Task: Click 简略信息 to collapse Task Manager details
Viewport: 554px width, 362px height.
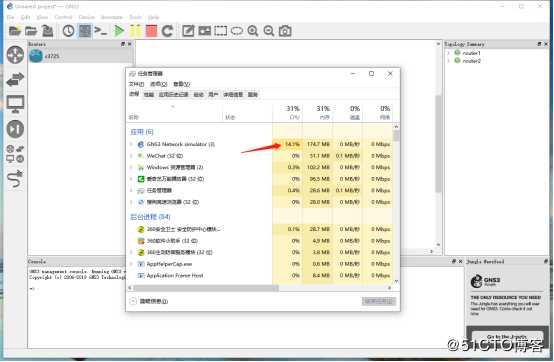Action: [149, 301]
